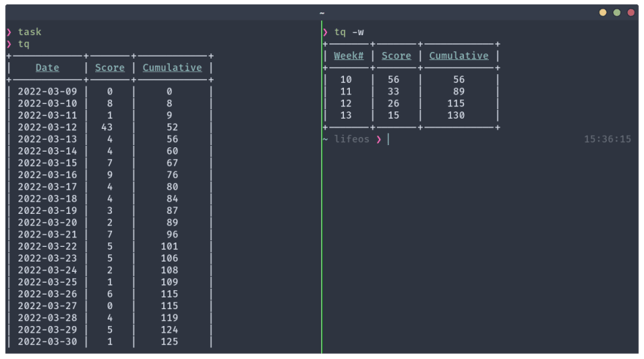Click the date 2022-03-28
Screen dimensions: 644x359
pos(48,318)
